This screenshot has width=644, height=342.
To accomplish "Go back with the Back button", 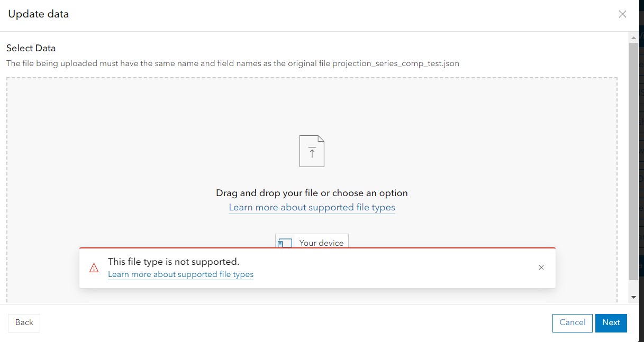I will tap(24, 322).
